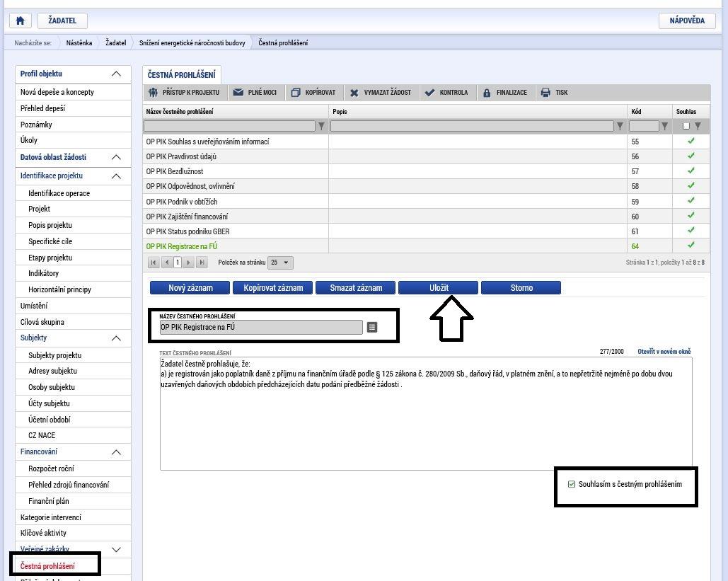Viewport: 728px width, 581px height.
Task: Go to first page of the table
Action: [x=154, y=263]
